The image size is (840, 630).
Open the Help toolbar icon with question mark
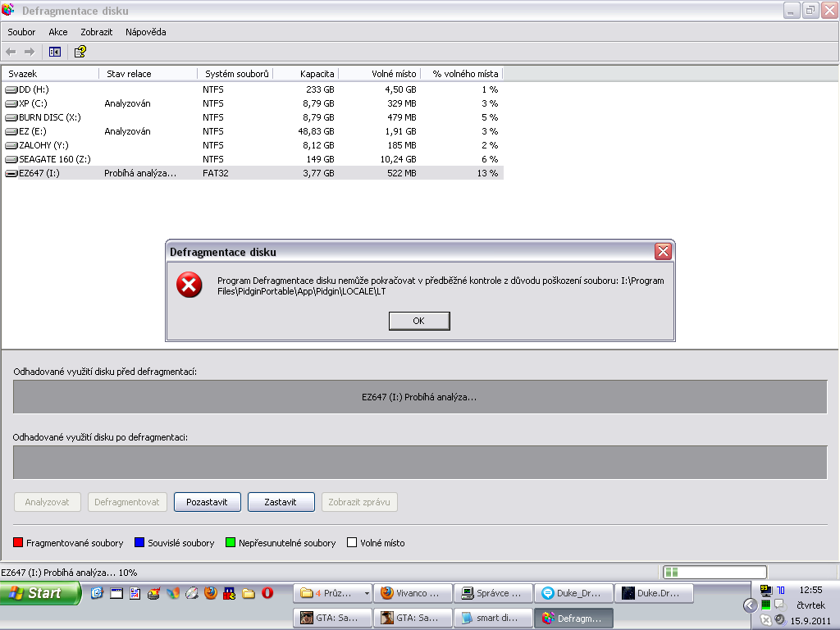(80, 52)
